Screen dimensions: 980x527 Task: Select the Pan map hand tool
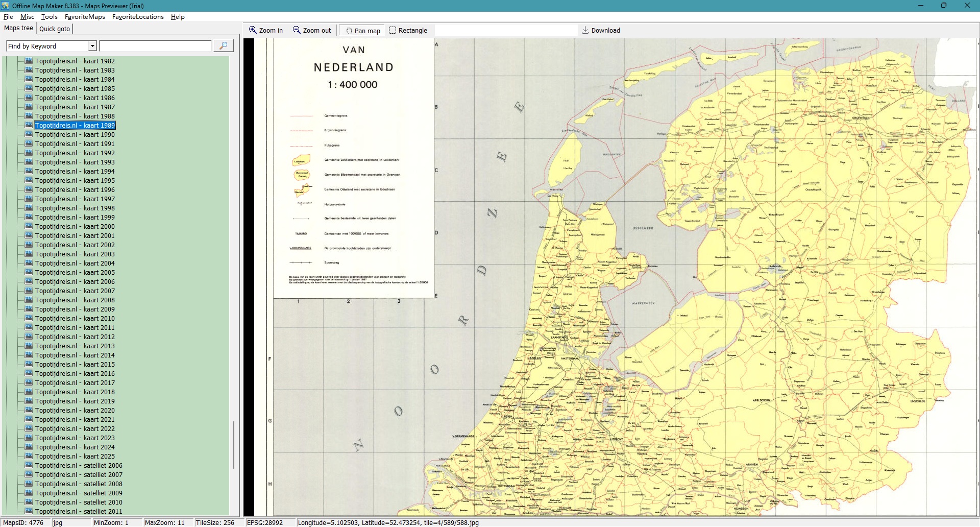tap(349, 31)
